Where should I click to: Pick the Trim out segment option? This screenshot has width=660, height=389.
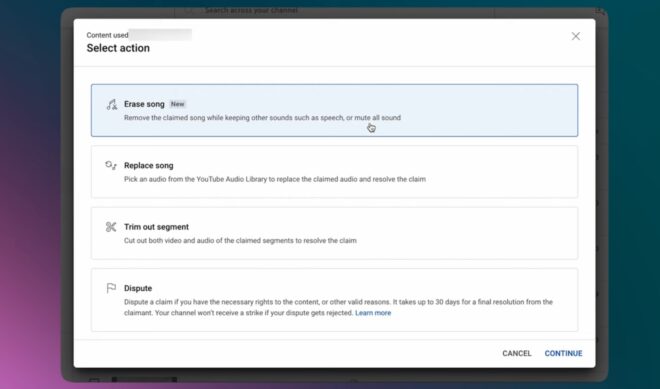click(334, 233)
